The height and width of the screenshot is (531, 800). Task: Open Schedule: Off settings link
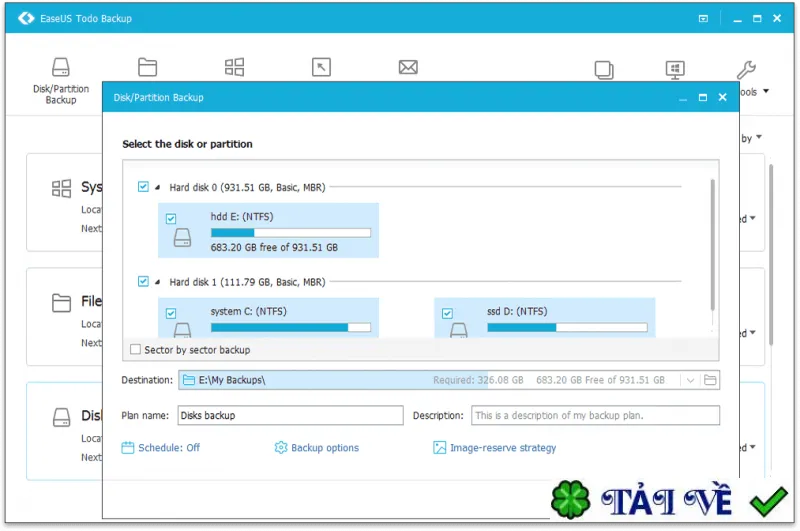[169, 448]
